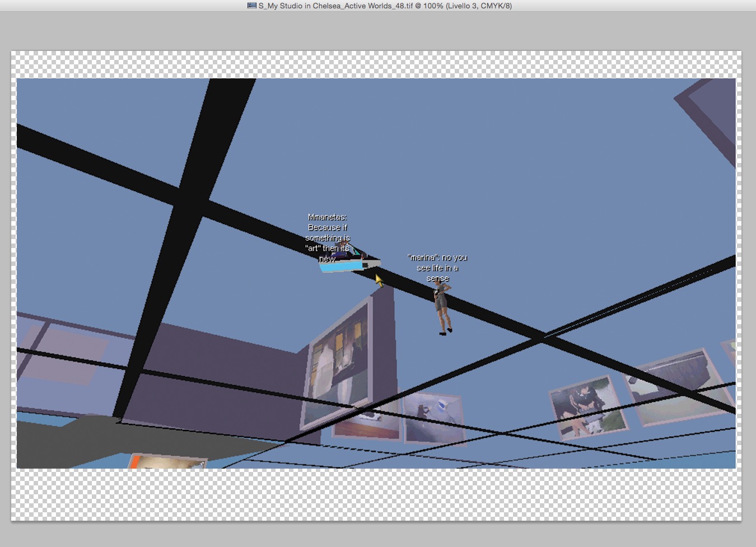Image resolution: width=756 pixels, height=547 pixels.
Task: Click the faded translucent panel at far left
Action: 62,353
